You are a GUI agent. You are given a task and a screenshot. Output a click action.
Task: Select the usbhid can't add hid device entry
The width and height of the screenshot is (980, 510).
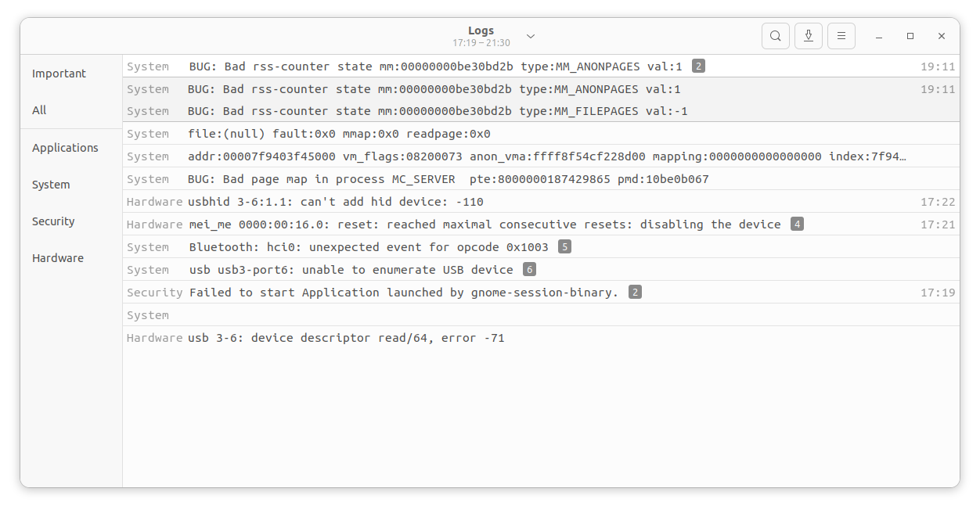(335, 202)
